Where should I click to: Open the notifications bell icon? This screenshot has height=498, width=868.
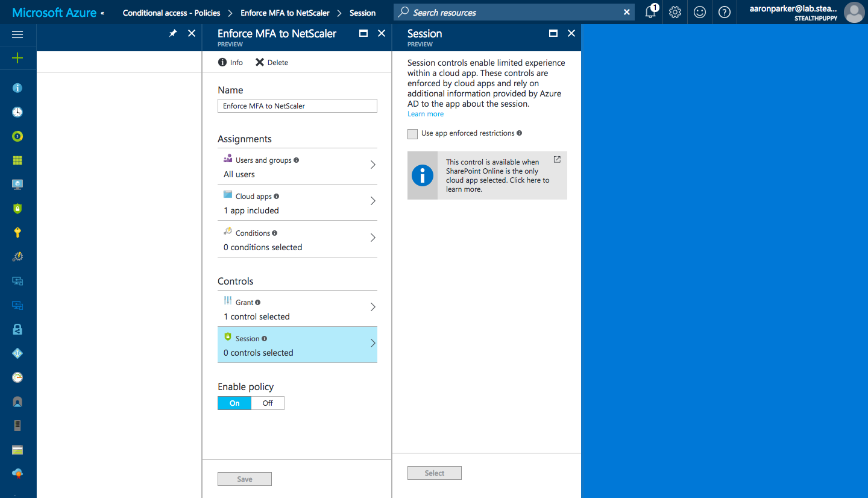pyautogui.click(x=651, y=12)
